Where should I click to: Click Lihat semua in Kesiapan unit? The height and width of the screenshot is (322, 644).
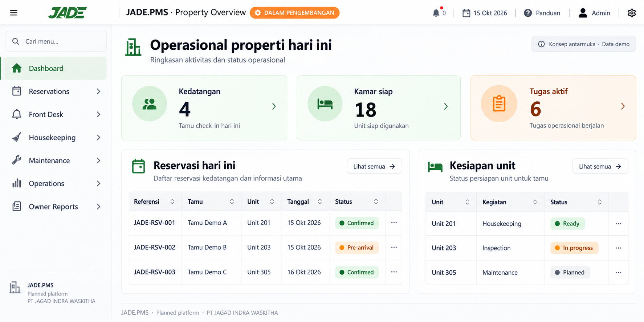pos(600,166)
